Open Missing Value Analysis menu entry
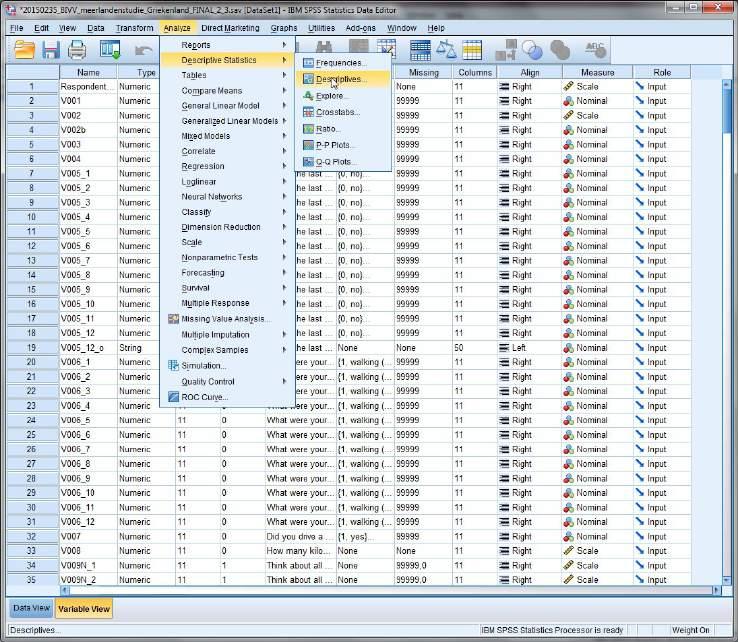 pos(227,319)
